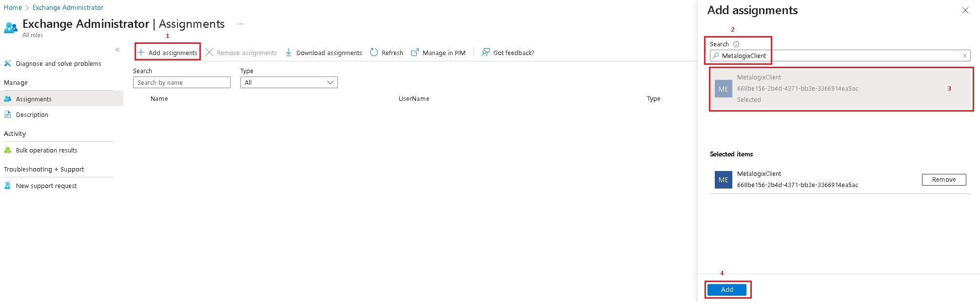Click the Search info icon in panel
This screenshot has height=304, width=980.
click(x=736, y=44)
